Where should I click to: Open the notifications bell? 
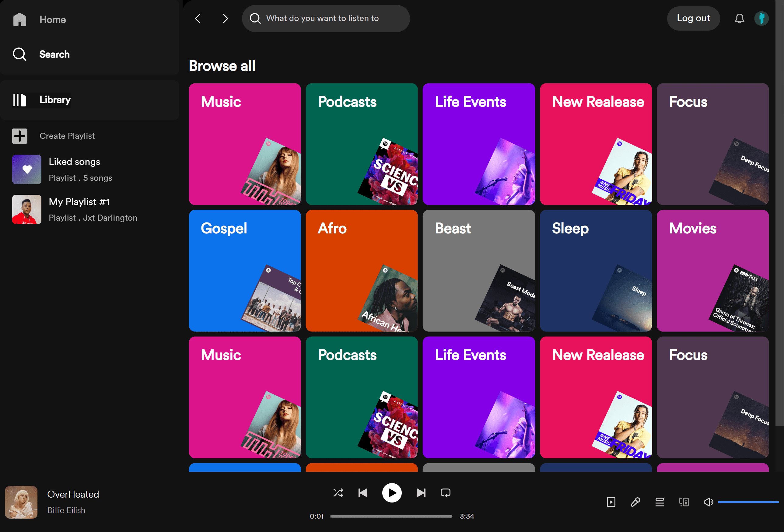[x=739, y=19]
